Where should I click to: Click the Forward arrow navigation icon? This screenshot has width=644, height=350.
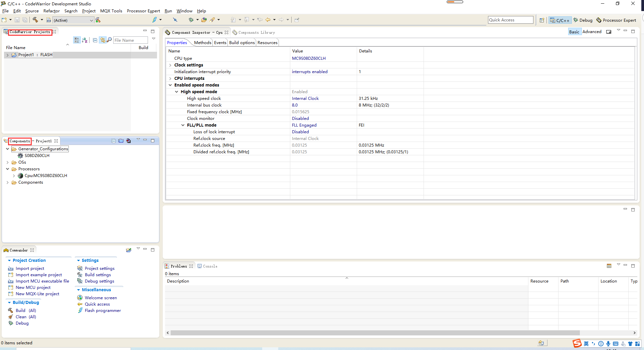tap(281, 20)
